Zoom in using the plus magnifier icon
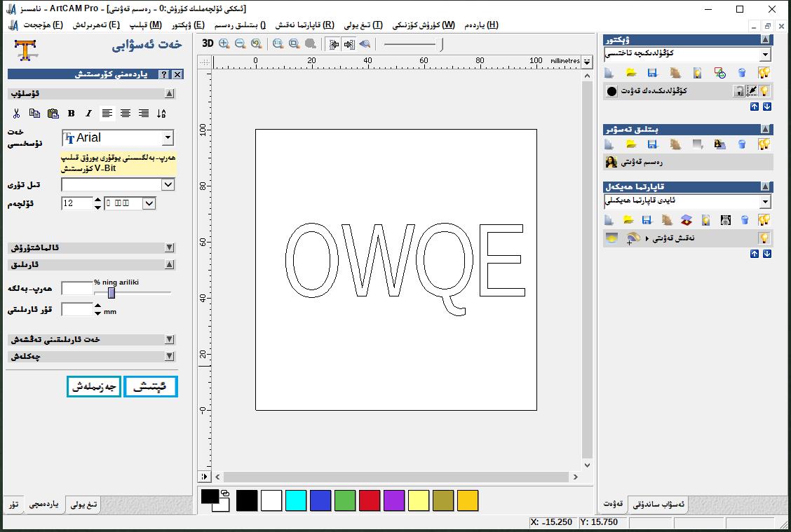791x532 pixels. tap(224, 44)
